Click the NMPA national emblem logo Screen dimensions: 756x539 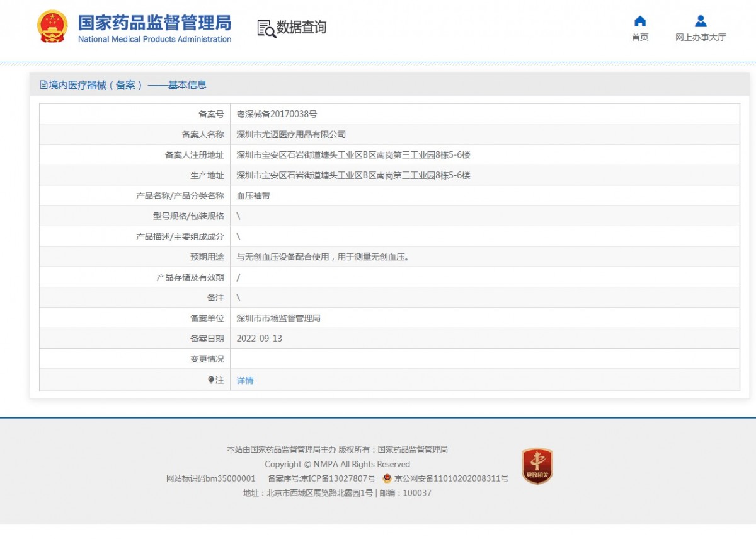pyautogui.click(x=52, y=27)
